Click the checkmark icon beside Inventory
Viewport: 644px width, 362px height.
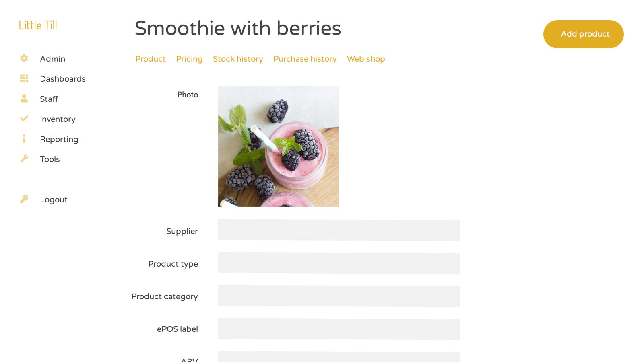click(24, 118)
